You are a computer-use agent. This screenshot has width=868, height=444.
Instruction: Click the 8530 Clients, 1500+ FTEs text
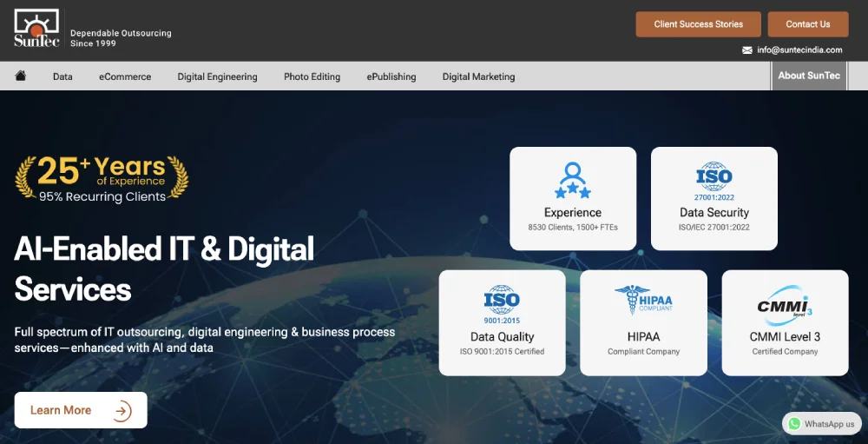(573, 228)
